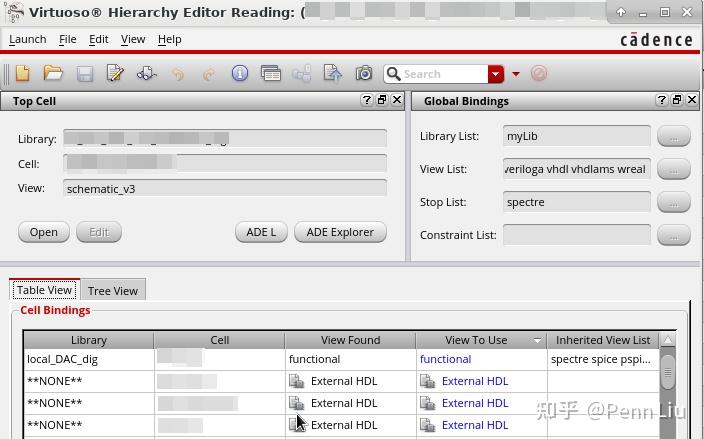Click the Cell Bindings vertical scrollbar handle
This screenshot has width=704, height=439.
pos(668,372)
